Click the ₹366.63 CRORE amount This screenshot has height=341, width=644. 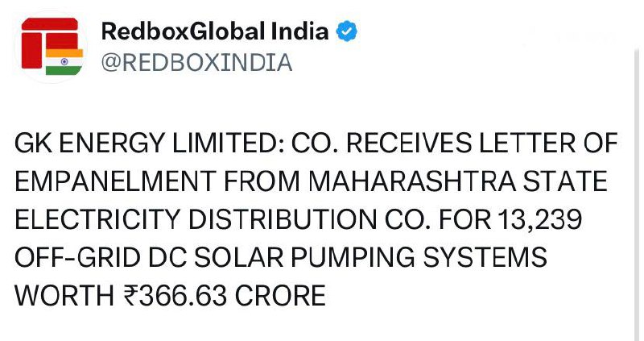click(222, 296)
